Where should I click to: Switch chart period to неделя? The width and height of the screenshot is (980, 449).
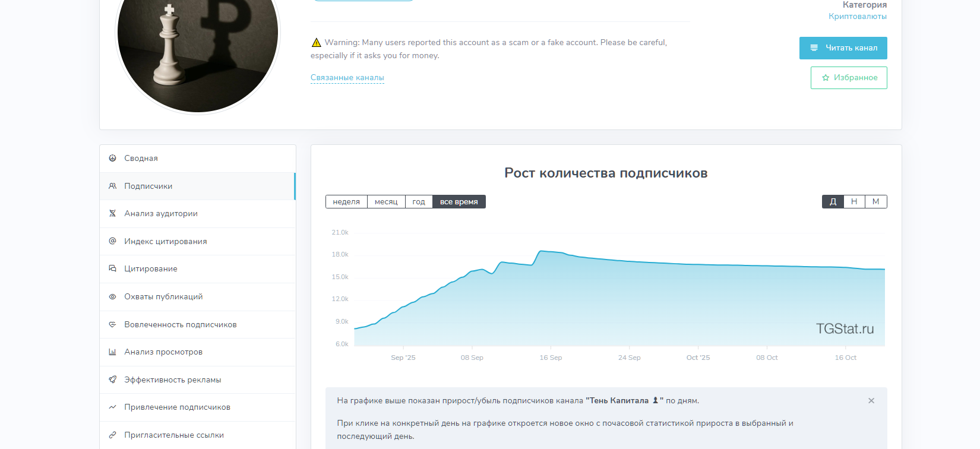pos(346,202)
